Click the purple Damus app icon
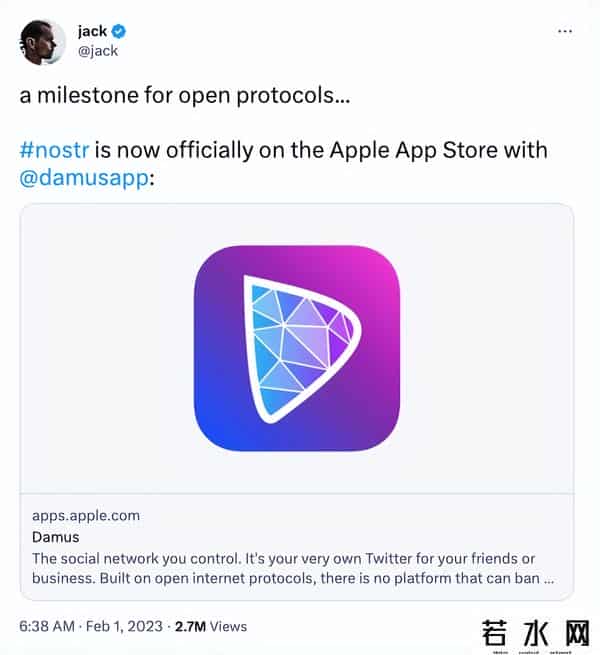The height and width of the screenshot is (655, 600). pos(297,348)
